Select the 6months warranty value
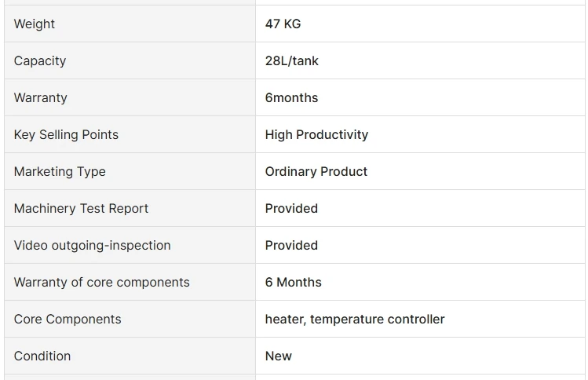This screenshot has height=380, width=588. (x=291, y=97)
